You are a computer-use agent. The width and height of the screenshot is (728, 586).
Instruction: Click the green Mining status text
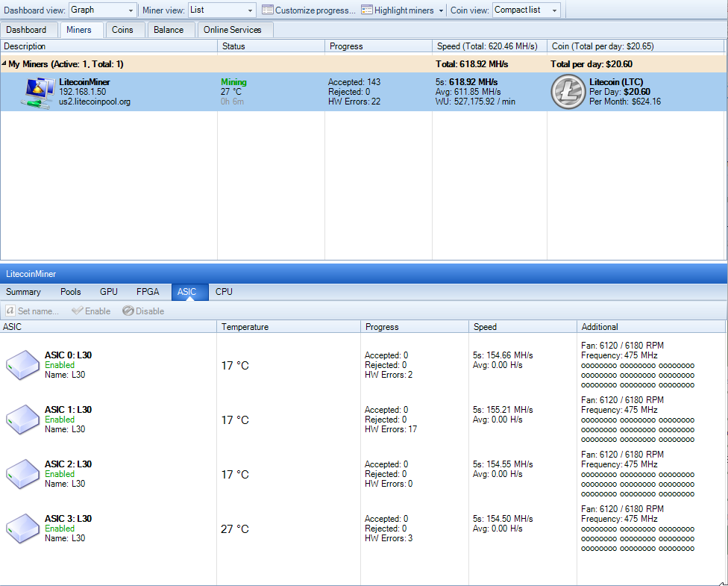[x=233, y=82]
